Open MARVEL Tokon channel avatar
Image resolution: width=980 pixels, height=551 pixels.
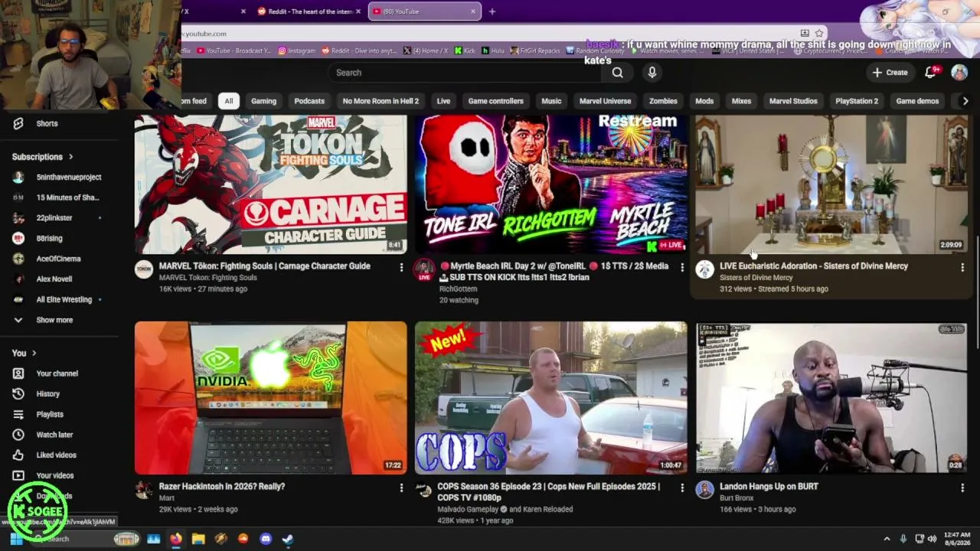pos(144,269)
